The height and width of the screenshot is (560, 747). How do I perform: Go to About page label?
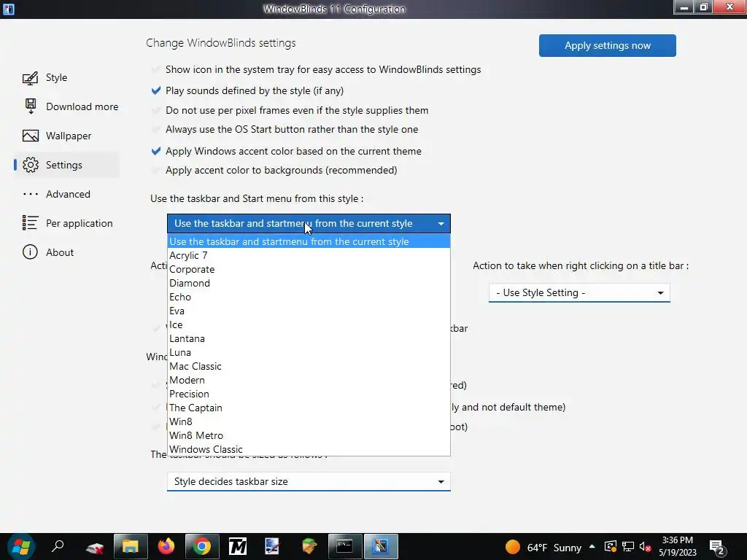coord(60,252)
